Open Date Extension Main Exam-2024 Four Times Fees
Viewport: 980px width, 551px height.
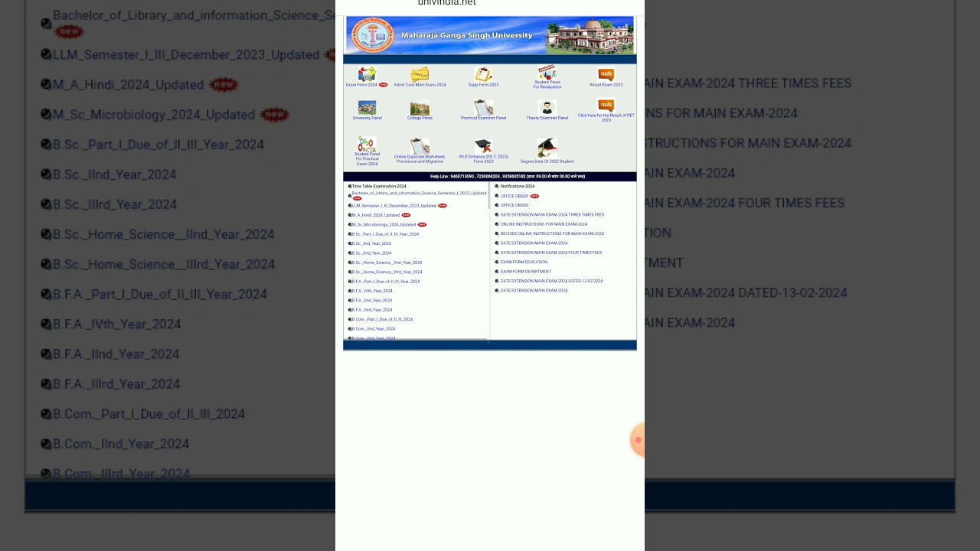click(x=551, y=253)
